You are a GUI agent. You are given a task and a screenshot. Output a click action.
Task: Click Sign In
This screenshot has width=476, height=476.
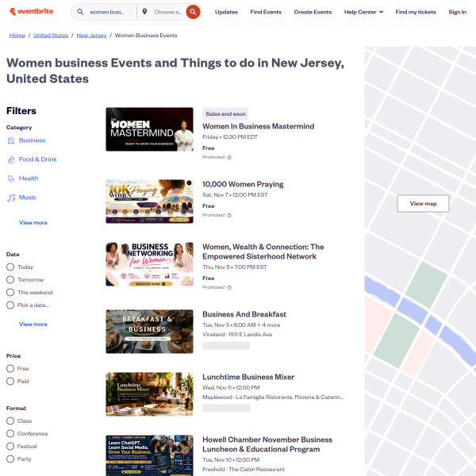pos(457,12)
